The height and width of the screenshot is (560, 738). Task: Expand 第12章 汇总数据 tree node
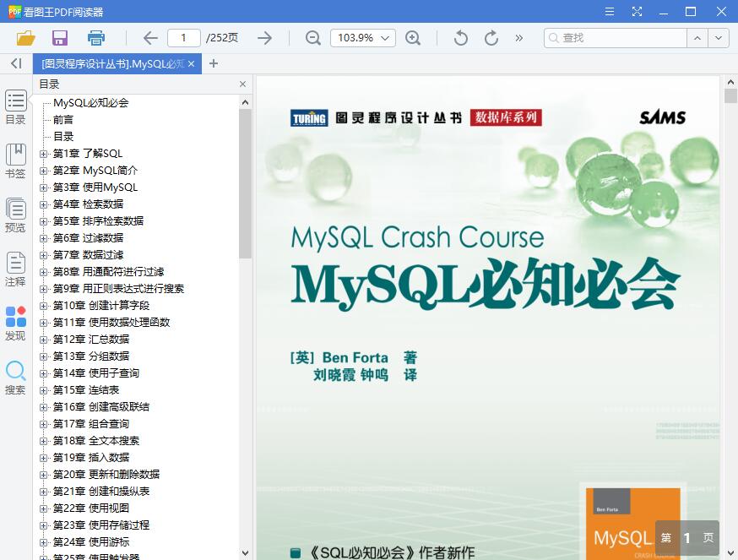point(43,340)
